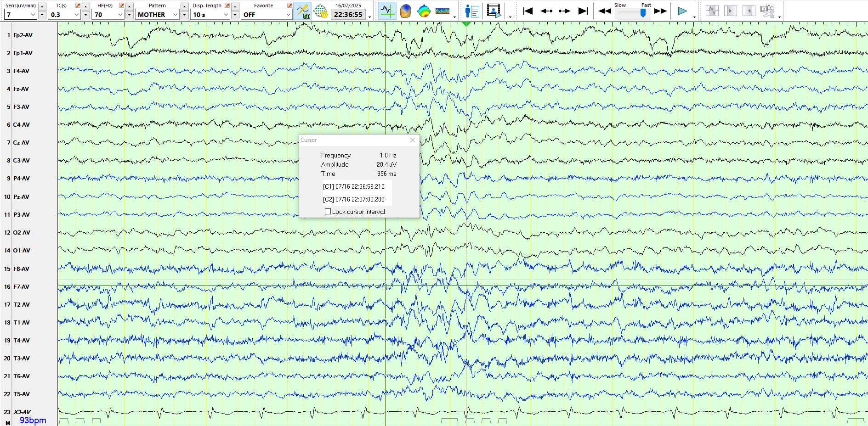Open the Pattern dropdown showing MOTHER

tap(175, 15)
